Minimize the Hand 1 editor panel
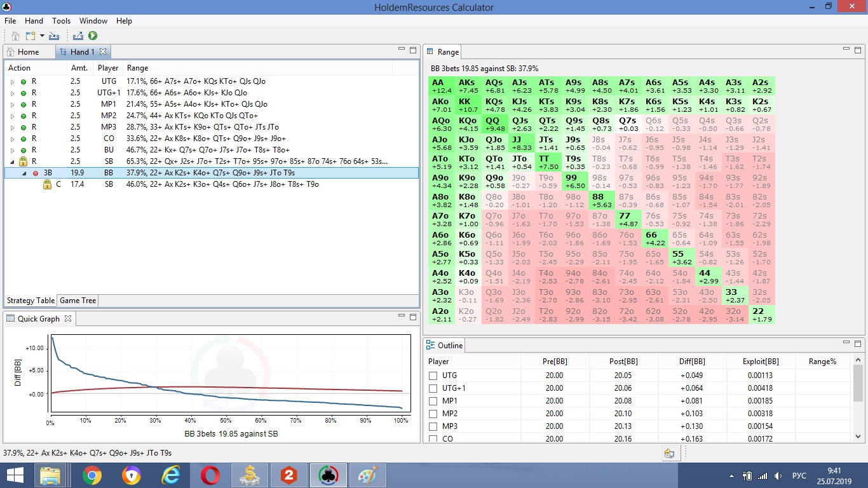 point(402,49)
